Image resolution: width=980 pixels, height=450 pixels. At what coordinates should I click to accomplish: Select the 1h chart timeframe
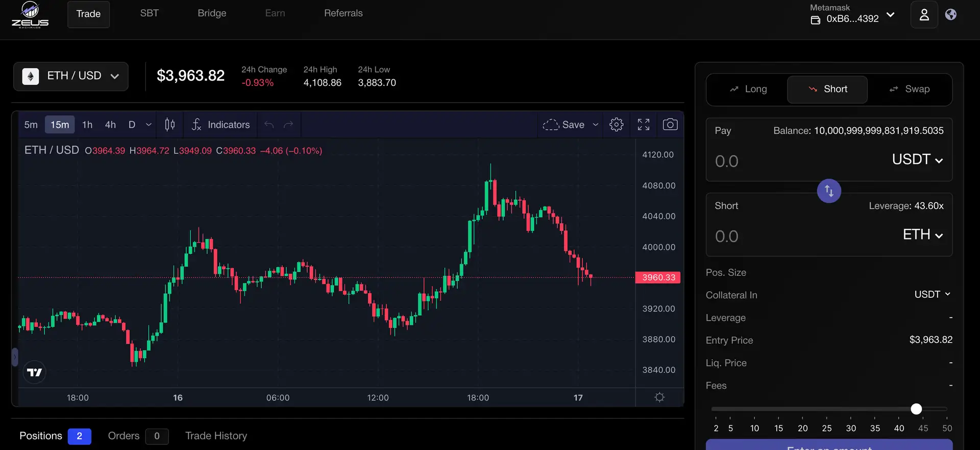[87, 125]
